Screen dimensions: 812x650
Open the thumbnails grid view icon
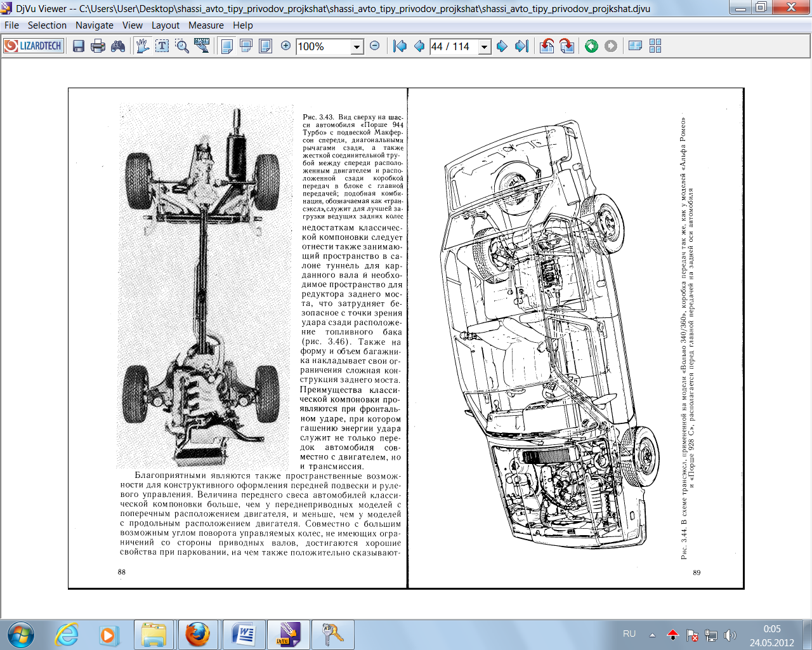pyautogui.click(x=655, y=46)
